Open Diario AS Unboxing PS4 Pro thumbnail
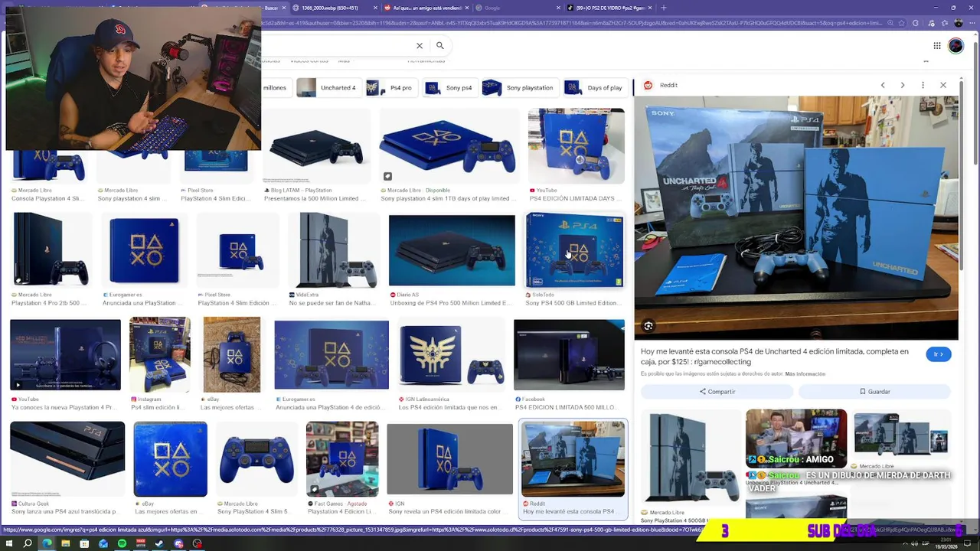Image resolution: width=980 pixels, height=551 pixels. (452, 251)
